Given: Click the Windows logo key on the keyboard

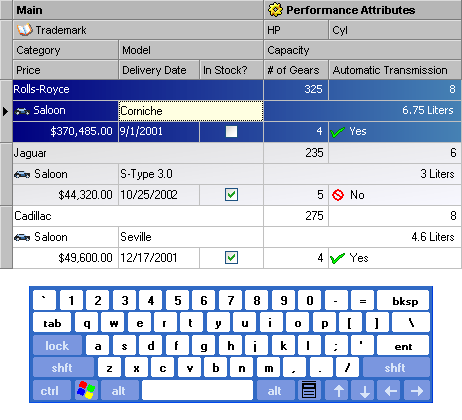Looking at the screenshot, I should pos(86,390).
